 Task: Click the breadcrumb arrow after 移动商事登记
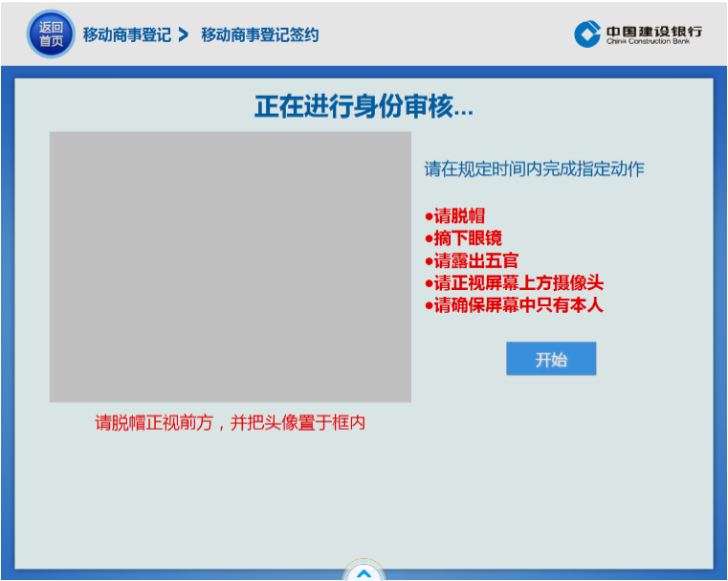pyautogui.click(x=185, y=35)
